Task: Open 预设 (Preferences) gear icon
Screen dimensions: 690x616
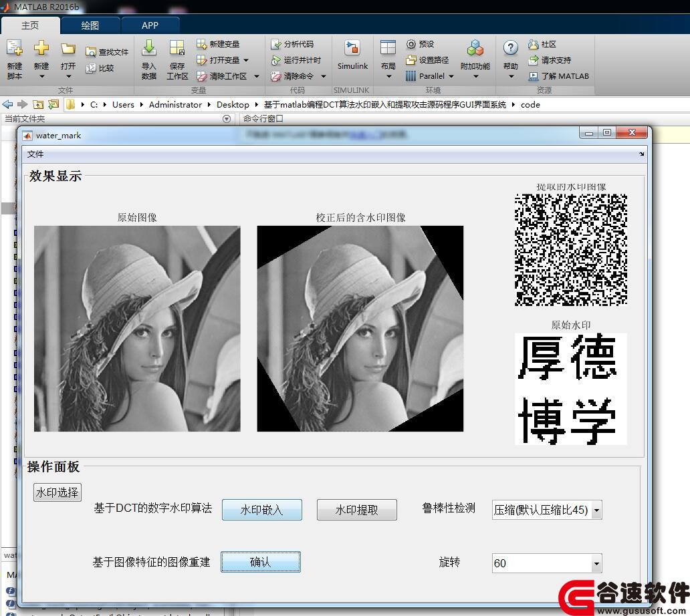Action: tap(411, 44)
